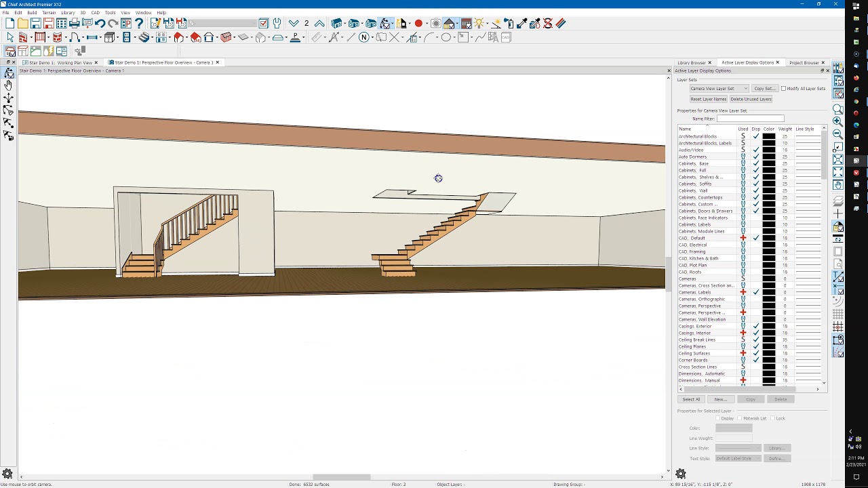Click the Copy Set... button
868x488 pixels.
pos(764,89)
